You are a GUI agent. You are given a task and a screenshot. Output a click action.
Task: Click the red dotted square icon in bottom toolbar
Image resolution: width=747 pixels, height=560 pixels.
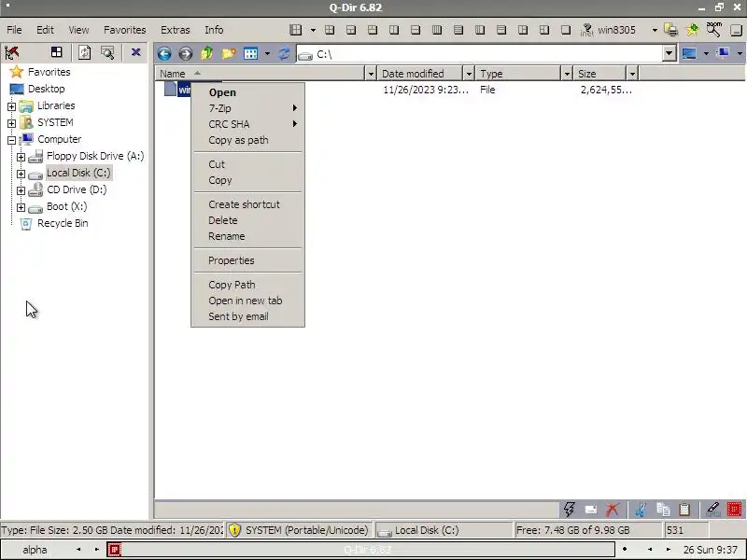click(735, 509)
